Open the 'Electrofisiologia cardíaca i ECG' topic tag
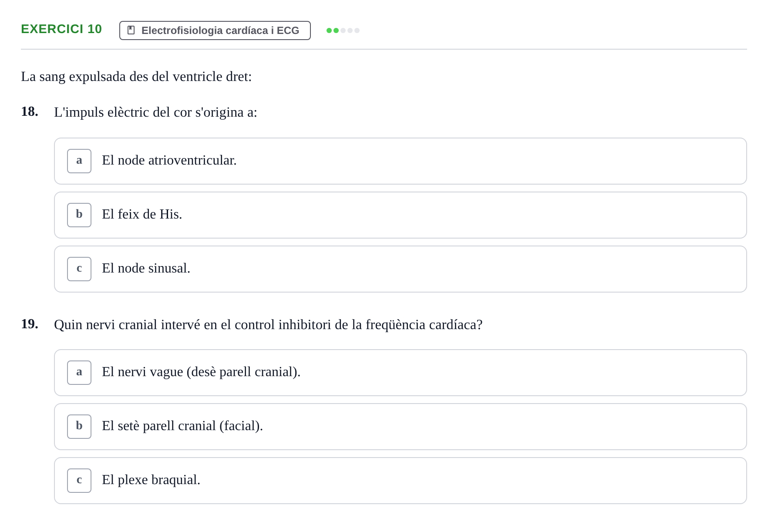The height and width of the screenshot is (532, 768). [215, 30]
